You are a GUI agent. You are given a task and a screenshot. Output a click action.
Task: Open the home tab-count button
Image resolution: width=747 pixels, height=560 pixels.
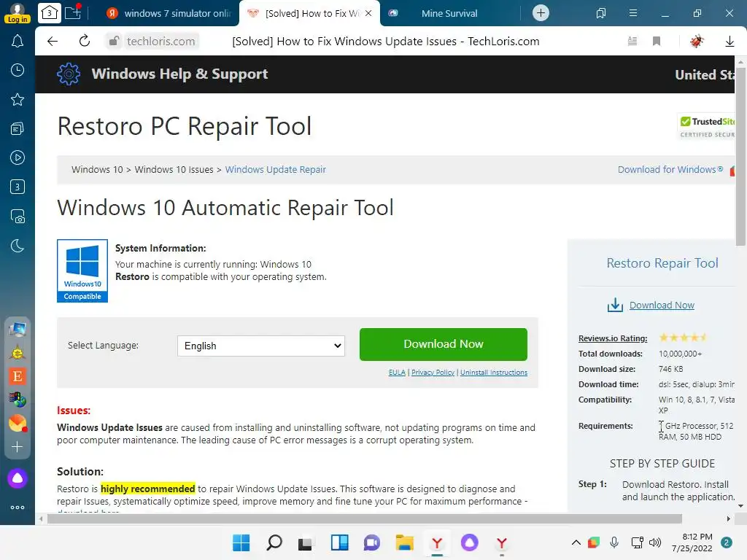(x=49, y=13)
